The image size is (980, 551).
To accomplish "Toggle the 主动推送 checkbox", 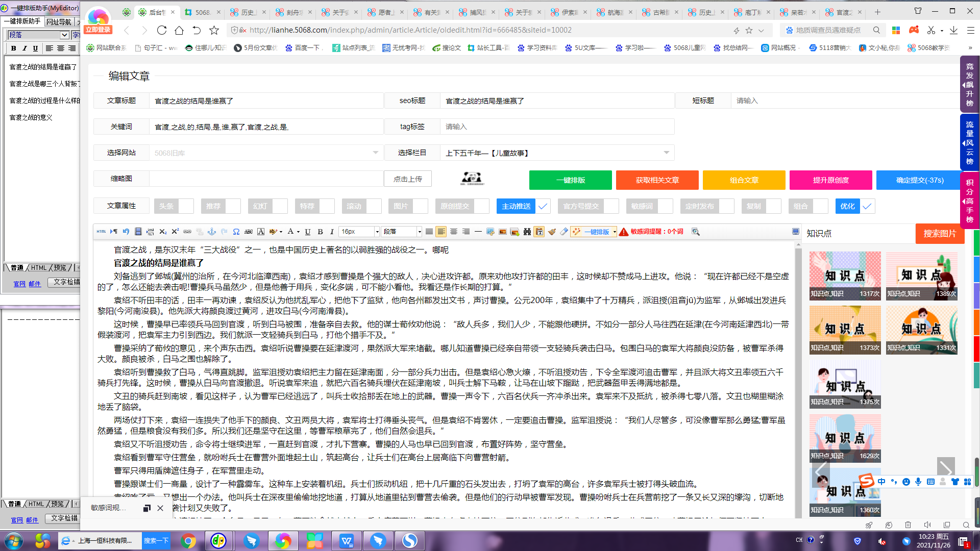I will pyautogui.click(x=543, y=206).
